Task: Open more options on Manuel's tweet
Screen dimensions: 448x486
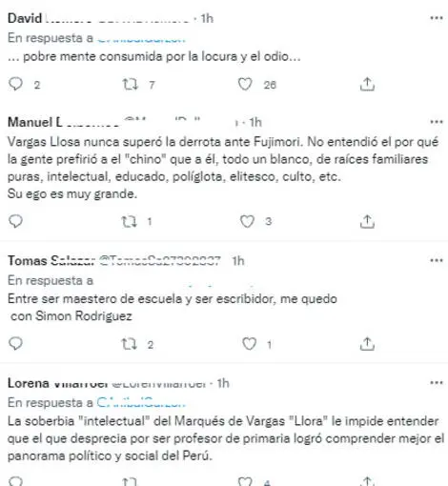Action: click(437, 122)
